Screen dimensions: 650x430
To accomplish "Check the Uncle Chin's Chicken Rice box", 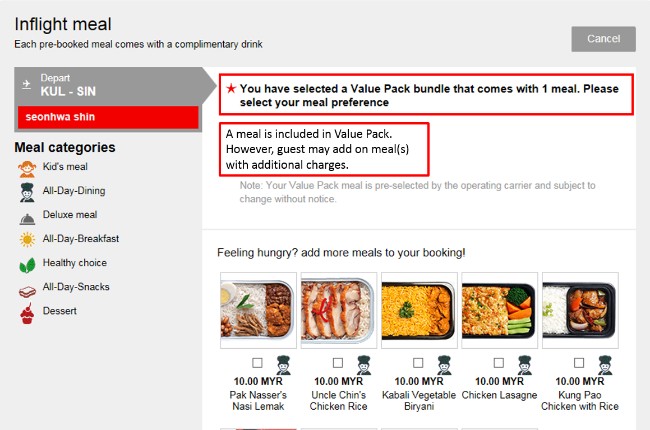I will click(x=338, y=363).
